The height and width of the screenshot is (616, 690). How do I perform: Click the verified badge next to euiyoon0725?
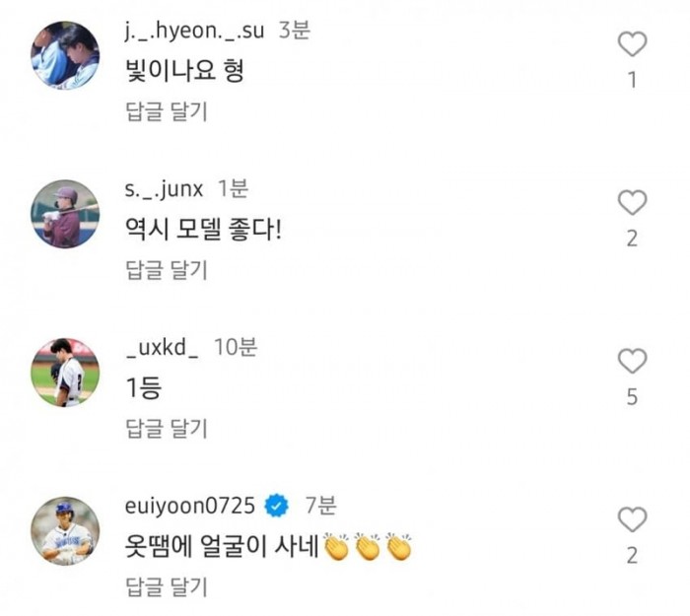278,507
